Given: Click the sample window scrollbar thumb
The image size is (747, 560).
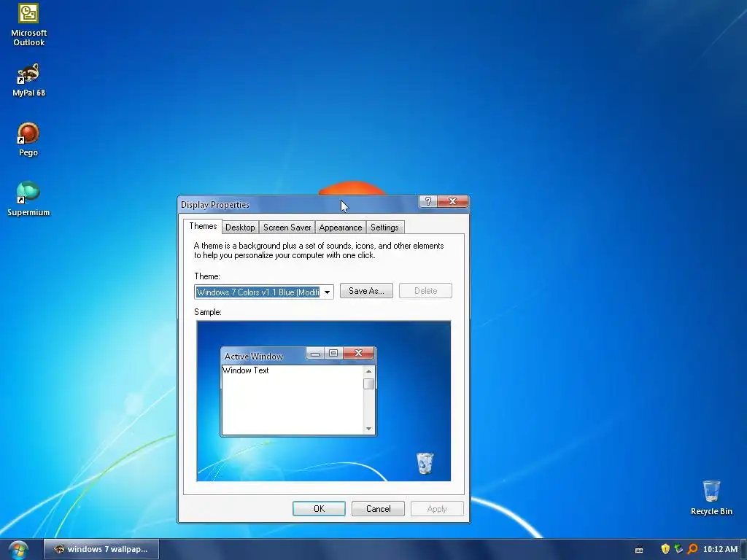Looking at the screenshot, I should (368, 384).
